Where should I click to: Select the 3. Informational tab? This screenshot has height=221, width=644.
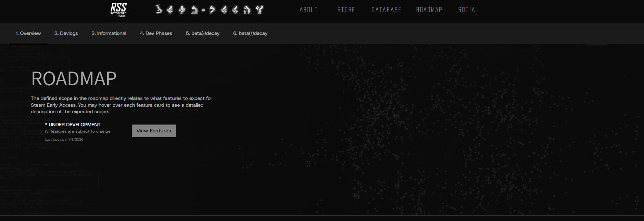pos(109,33)
